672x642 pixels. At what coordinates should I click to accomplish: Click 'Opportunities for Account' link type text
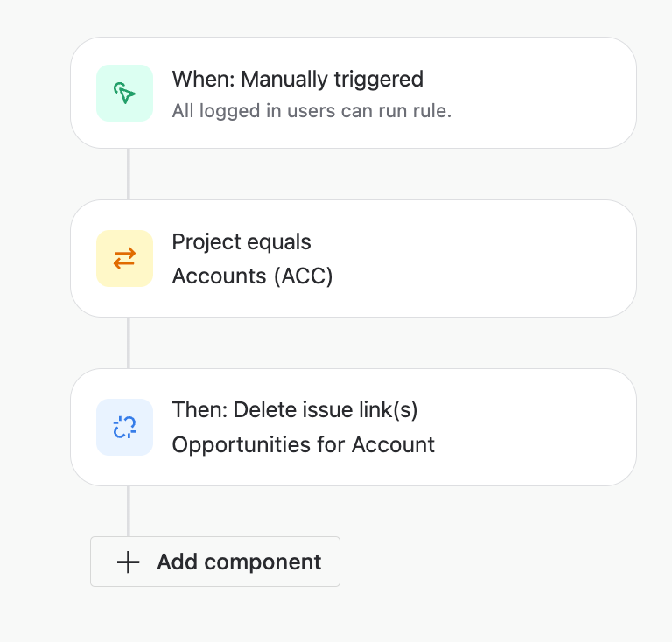pyautogui.click(x=303, y=444)
